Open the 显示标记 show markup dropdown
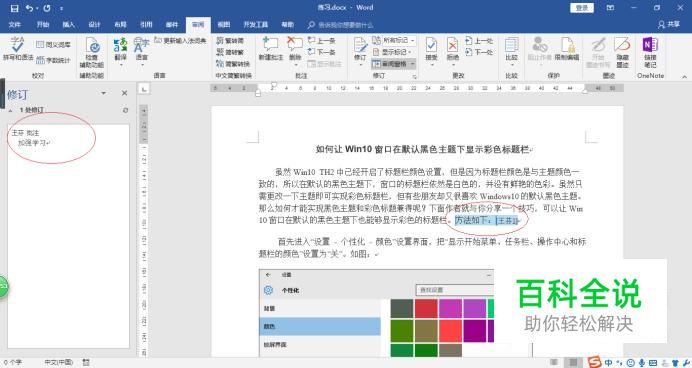 coord(392,52)
